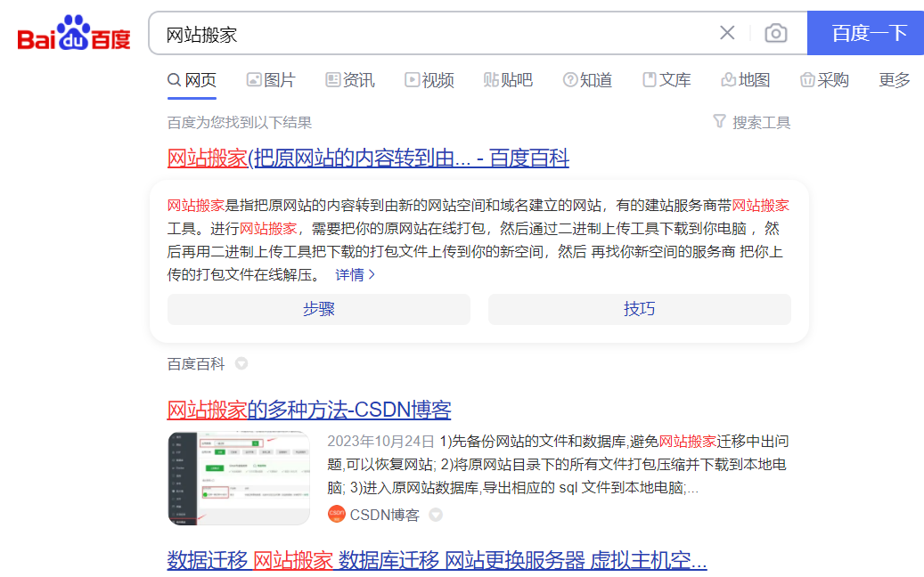Open the 地图 map tab
Viewport: 924px width, 577px height.
[745, 80]
